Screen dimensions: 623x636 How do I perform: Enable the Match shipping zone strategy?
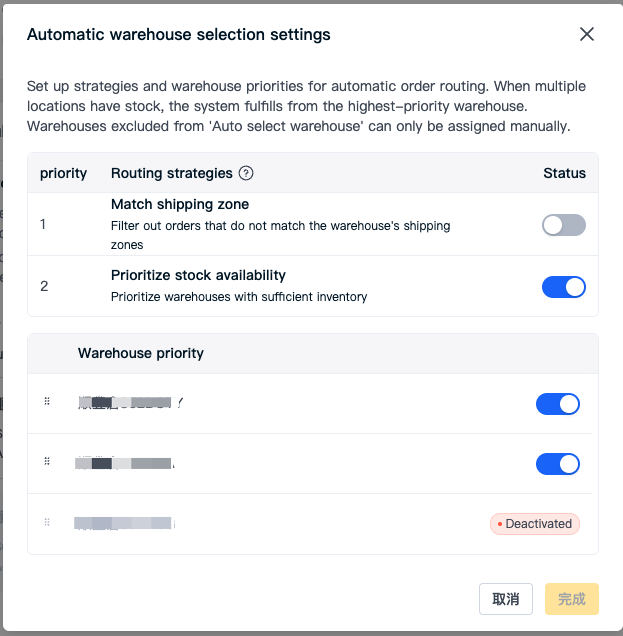click(564, 225)
